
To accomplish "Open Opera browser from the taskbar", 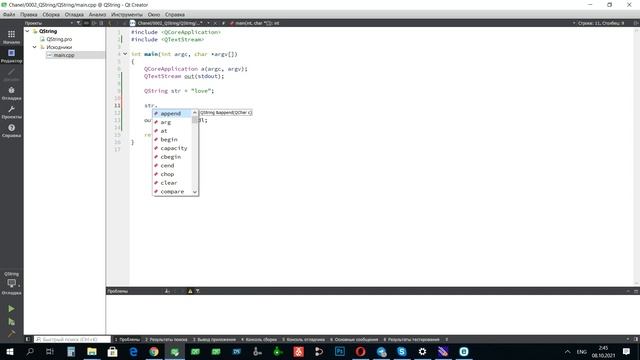I will [360, 351].
